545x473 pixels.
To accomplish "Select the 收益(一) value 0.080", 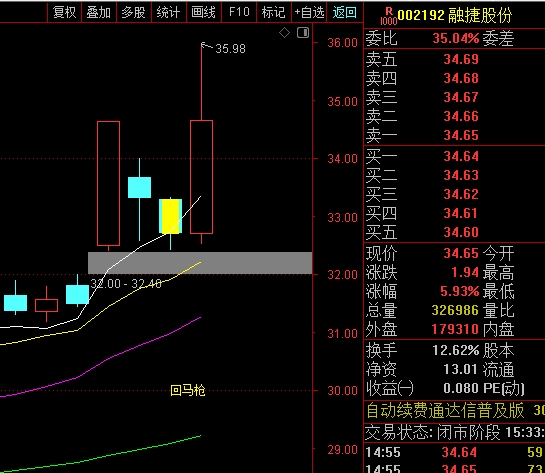I will pyautogui.click(x=461, y=388).
